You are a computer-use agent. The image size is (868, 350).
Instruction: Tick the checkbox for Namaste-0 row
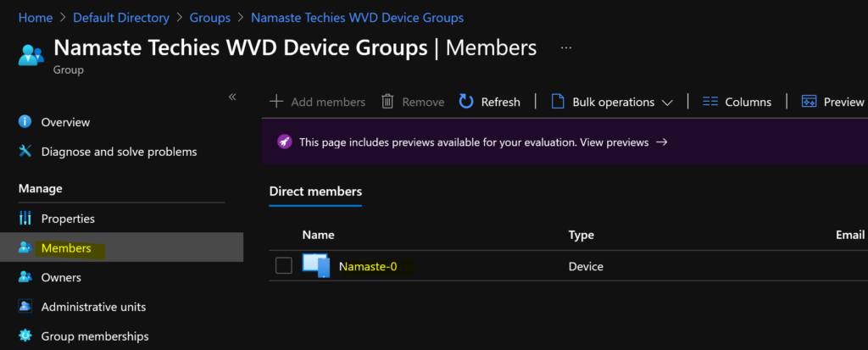click(x=284, y=266)
